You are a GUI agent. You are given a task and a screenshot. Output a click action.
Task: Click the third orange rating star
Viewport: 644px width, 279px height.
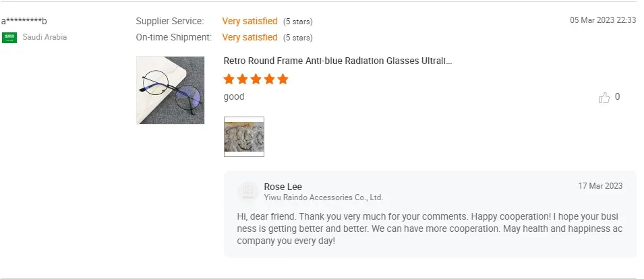coord(256,80)
